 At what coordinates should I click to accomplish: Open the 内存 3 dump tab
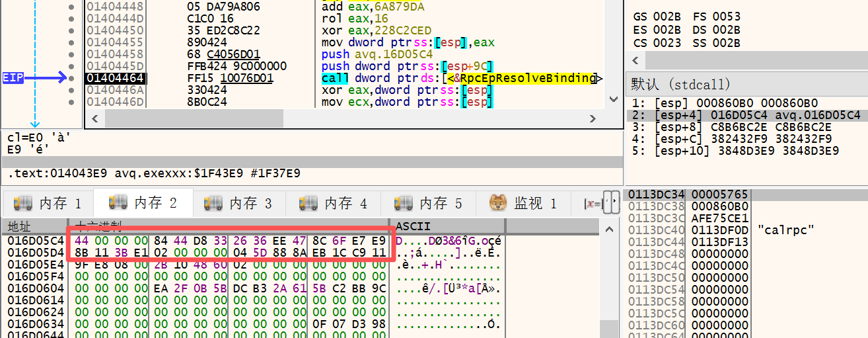click(x=237, y=203)
